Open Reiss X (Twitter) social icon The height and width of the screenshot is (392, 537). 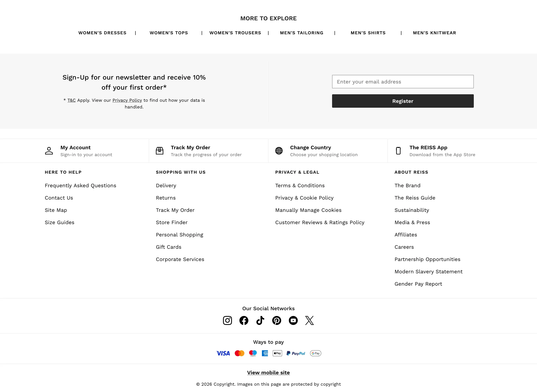point(310,320)
